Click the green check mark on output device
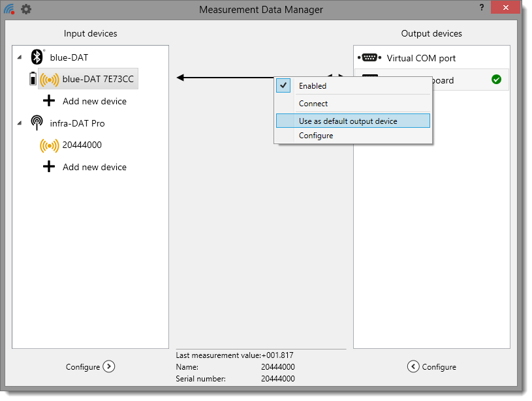Viewport: 532px width, 401px height. [x=496, y=80]
